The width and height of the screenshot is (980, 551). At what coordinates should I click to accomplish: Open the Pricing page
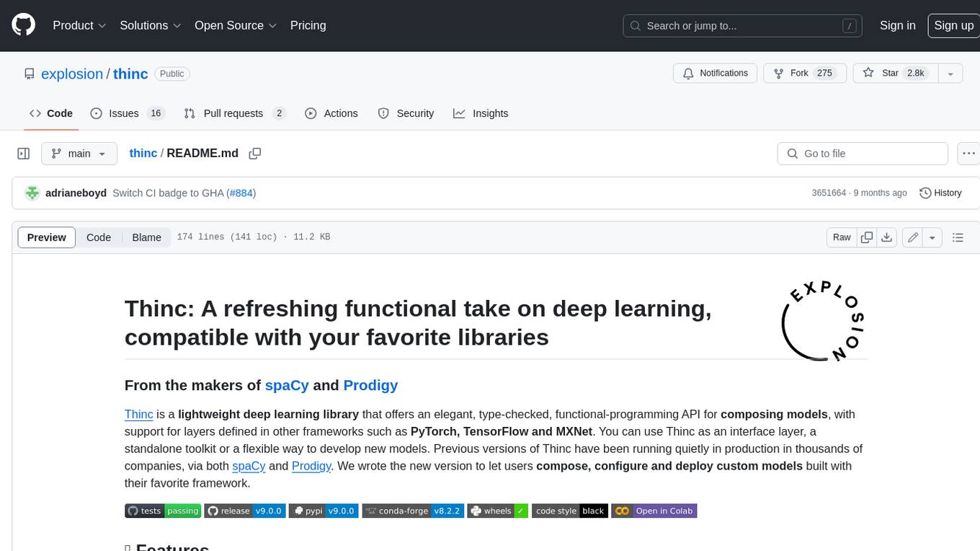(x=308, y=25)
